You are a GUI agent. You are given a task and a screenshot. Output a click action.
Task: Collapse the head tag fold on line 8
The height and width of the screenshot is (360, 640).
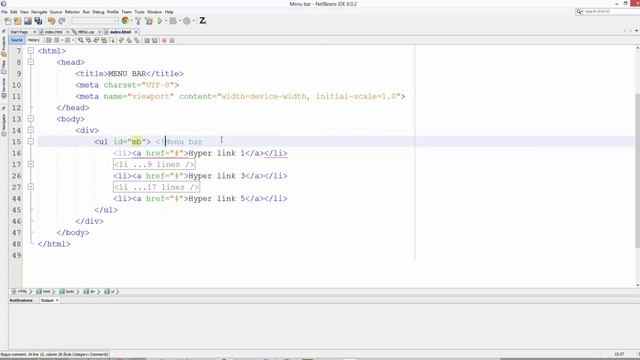31,62
